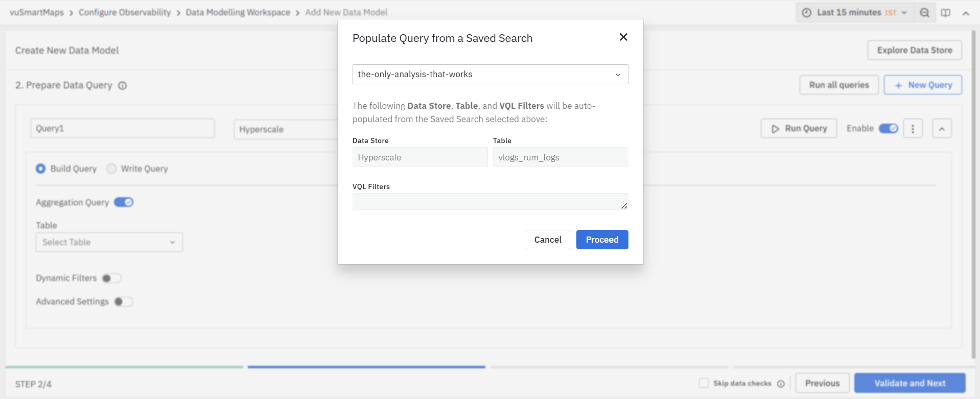The width and height of the screenshot is (980, 399).
Task: Open the saved search dropdown
Action: (x=490, y=75)
